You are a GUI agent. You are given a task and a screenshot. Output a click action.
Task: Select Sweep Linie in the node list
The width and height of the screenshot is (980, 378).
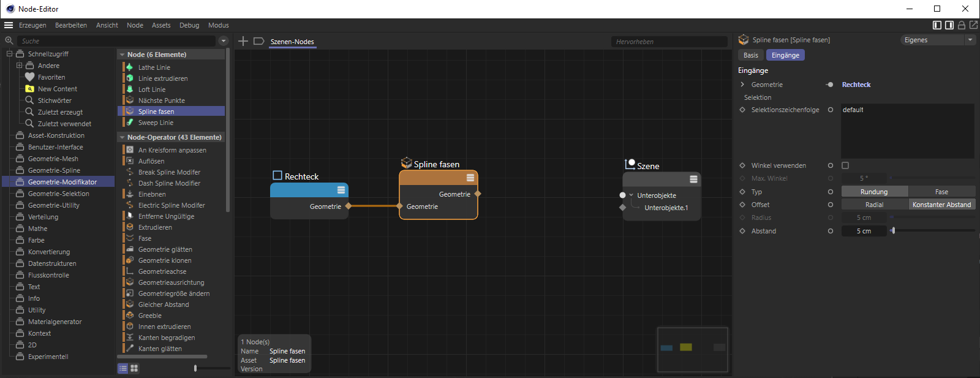[156, 123]
